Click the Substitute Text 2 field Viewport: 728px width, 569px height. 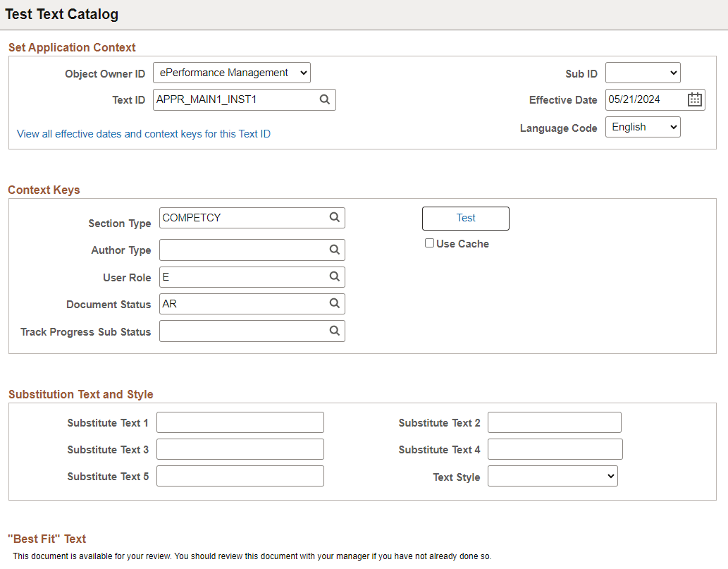(555, 422)
